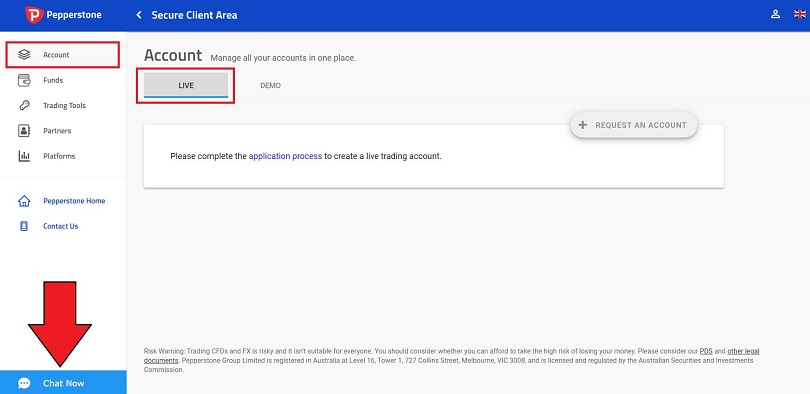810x394 pixels.
Task: Click the back chevron beside Secure Client Area
Action: click(x=138, y=15)
